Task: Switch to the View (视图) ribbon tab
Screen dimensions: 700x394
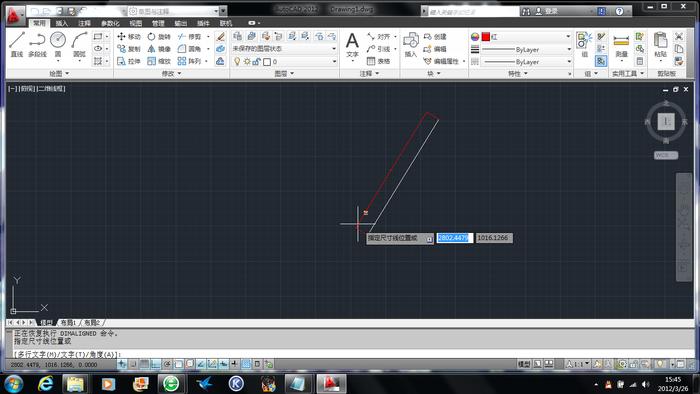Action: coord(135,23)
